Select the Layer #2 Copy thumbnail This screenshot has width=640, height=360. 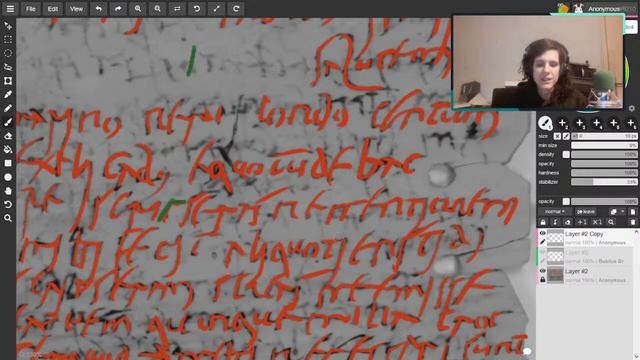[x=555, y=238]
